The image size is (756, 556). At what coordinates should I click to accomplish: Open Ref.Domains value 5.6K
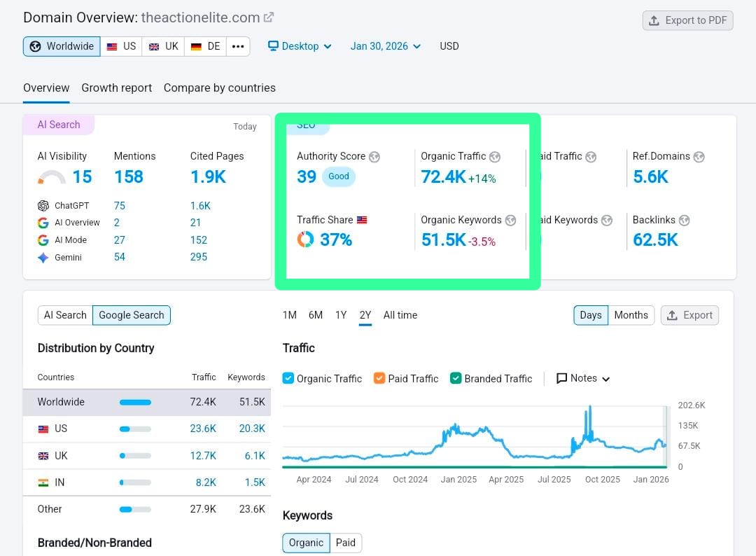coord(650,177)
